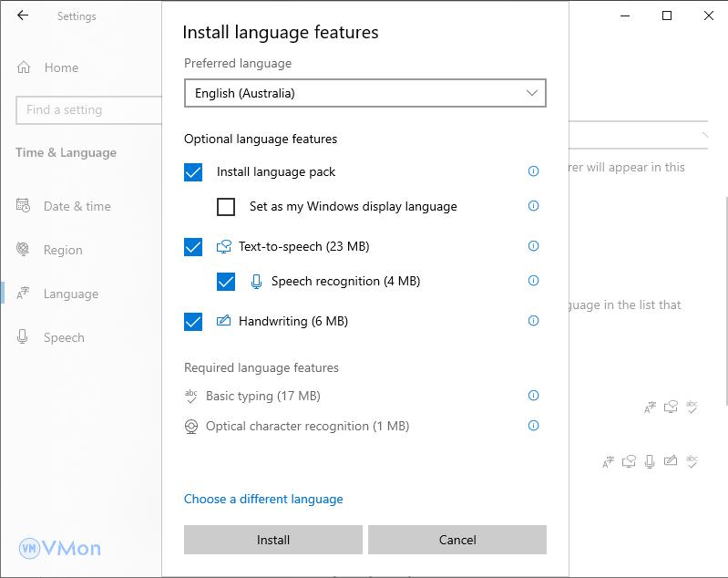Click info icon for Optical character recognition

(x=534, y=426)
